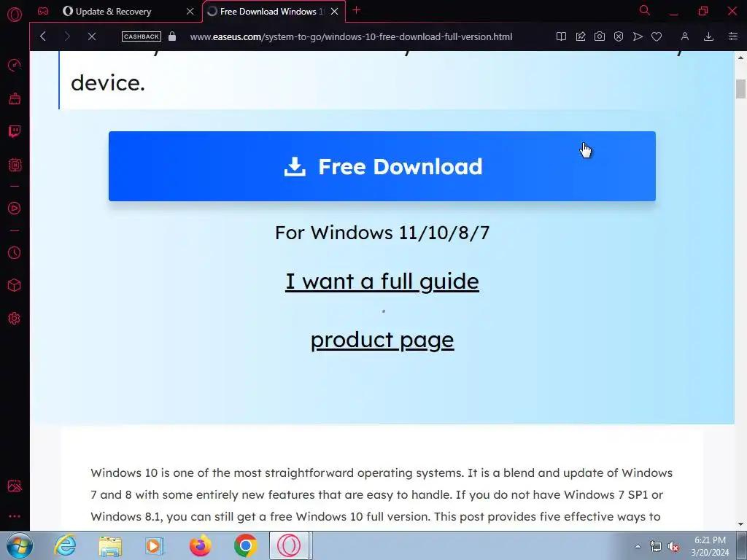Screen dimensions: 747x560
Task: Open Easy Setup sliders menu
Action: pos(732,36)
